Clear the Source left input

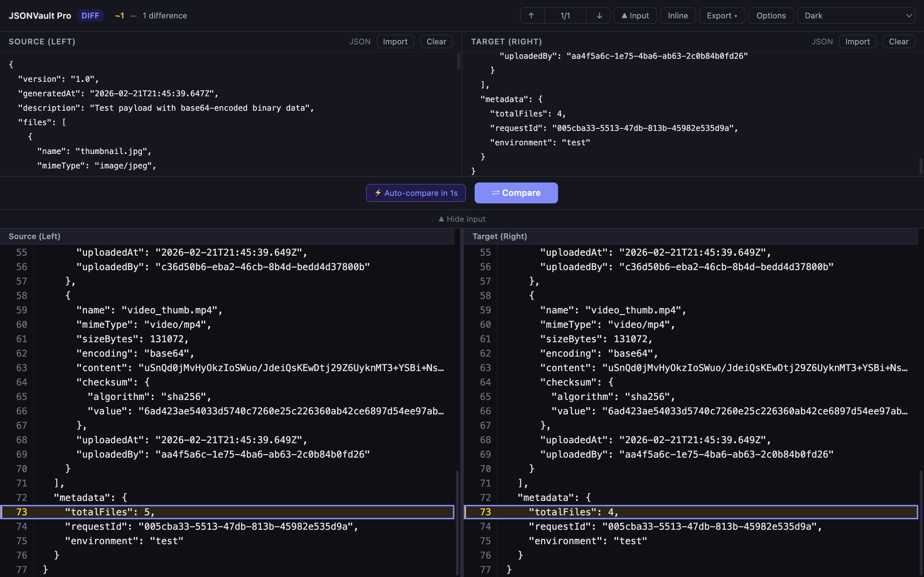436,41
